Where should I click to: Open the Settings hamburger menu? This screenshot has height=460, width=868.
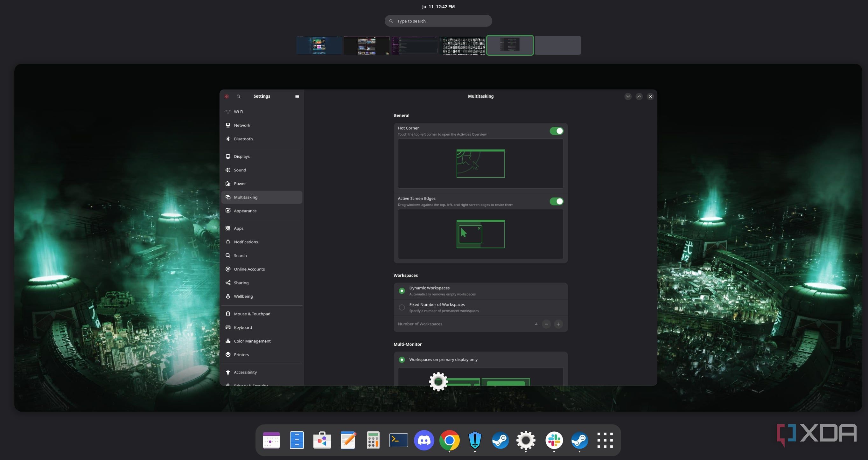point(297,96)
